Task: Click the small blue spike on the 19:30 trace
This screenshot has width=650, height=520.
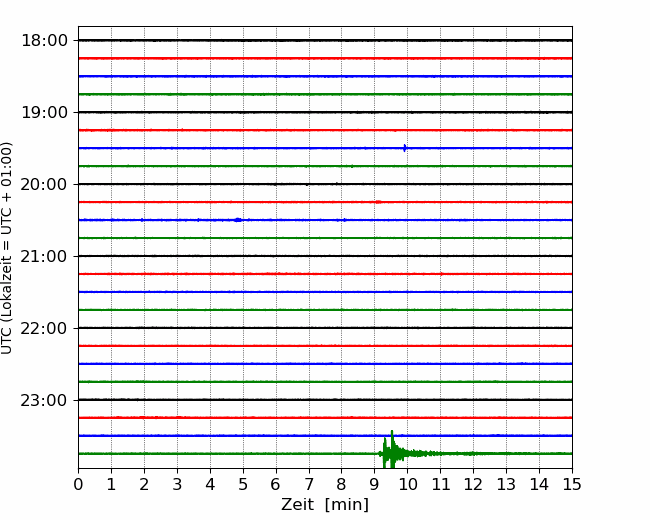Action: point(404,148)
